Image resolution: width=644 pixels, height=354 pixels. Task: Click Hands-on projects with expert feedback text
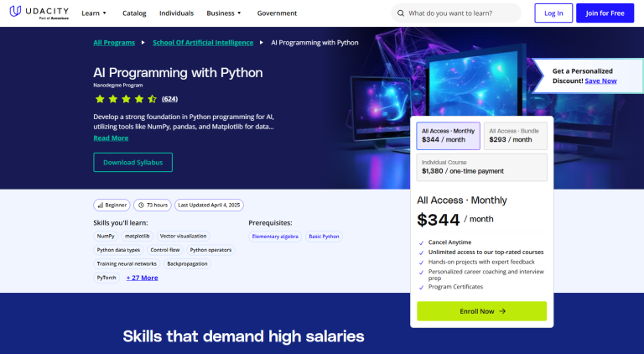pyautogui.click(x=481, y=262)
